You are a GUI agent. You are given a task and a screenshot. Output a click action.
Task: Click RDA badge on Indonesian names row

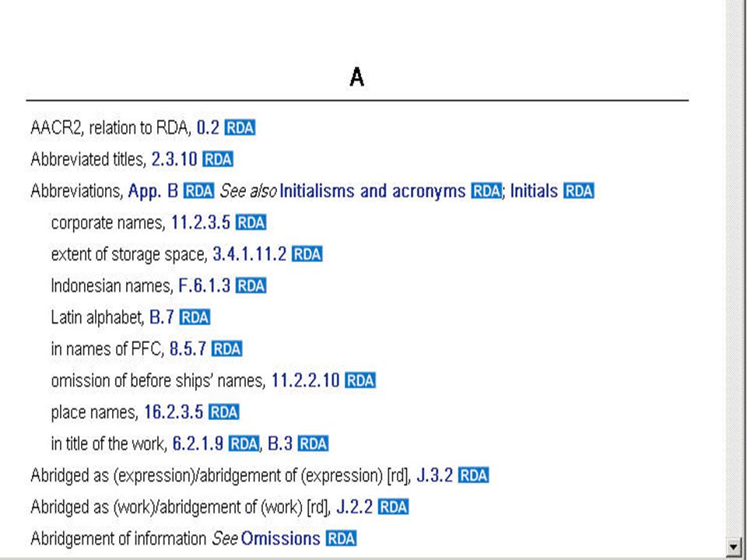251,285
